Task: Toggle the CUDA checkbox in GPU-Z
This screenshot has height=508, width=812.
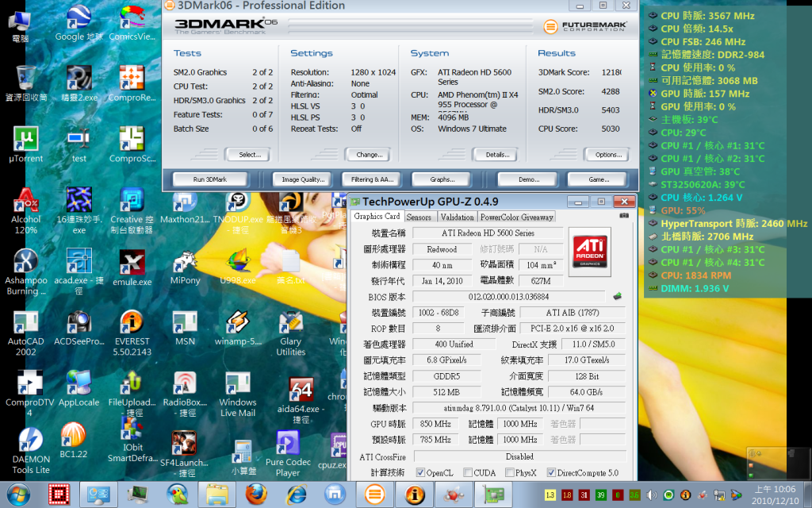Action: (x=468, y=472)
